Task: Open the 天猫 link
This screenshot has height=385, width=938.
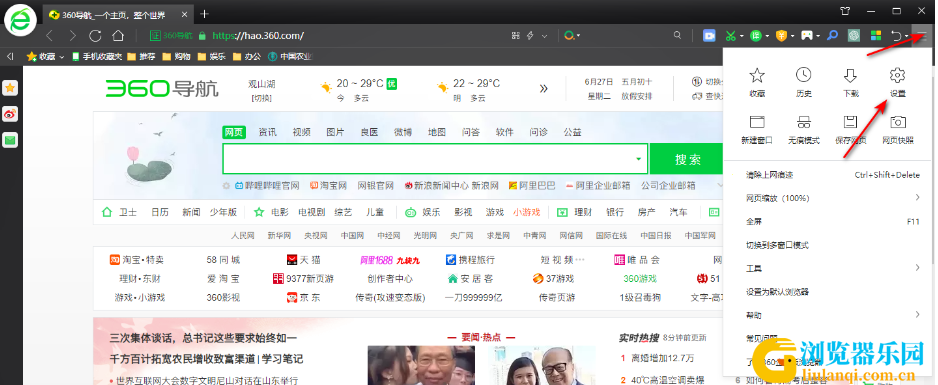Action: (304, 260)
